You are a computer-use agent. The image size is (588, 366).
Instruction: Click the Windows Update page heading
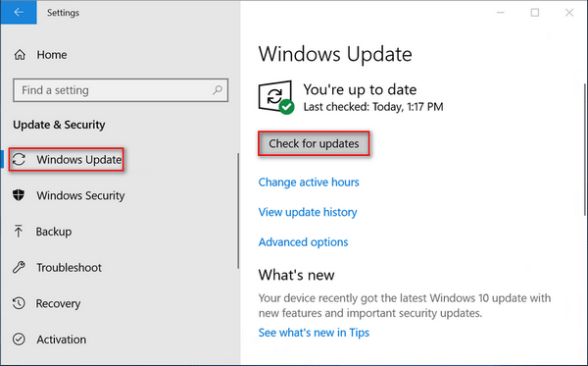pos(335,54)
